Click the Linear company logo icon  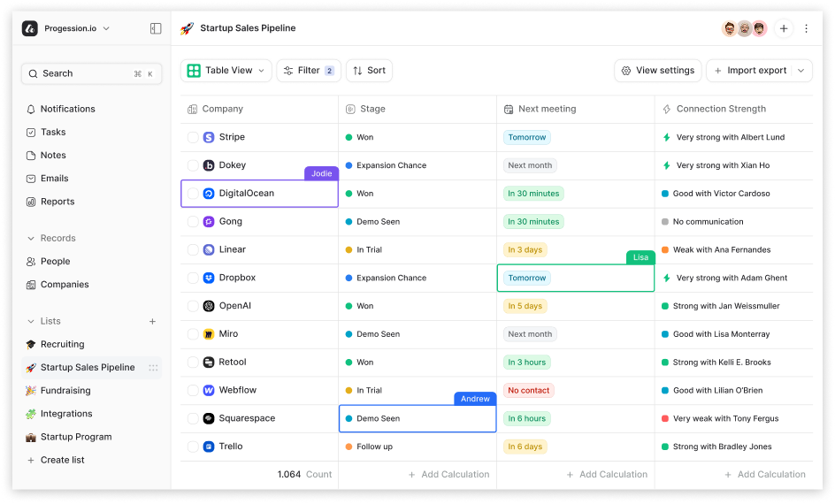(x=209, y=249)
